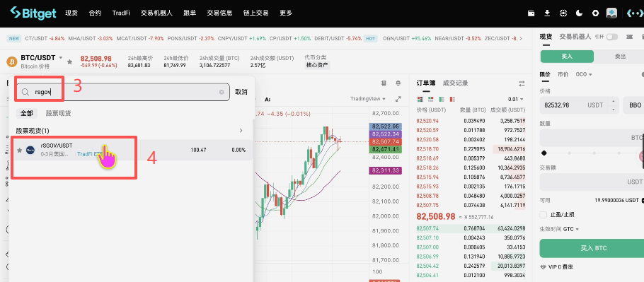Click the 82,520.94 sell order row
This screenshot has width=644, height=282.
471,121
